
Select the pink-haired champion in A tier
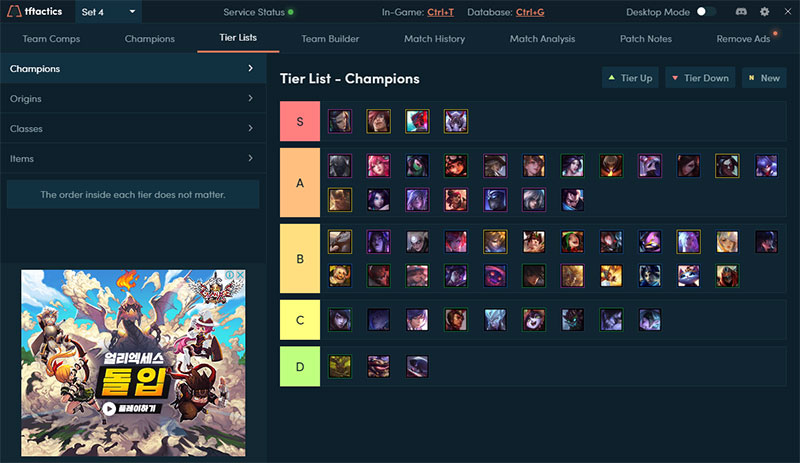[x=379, y=166]
